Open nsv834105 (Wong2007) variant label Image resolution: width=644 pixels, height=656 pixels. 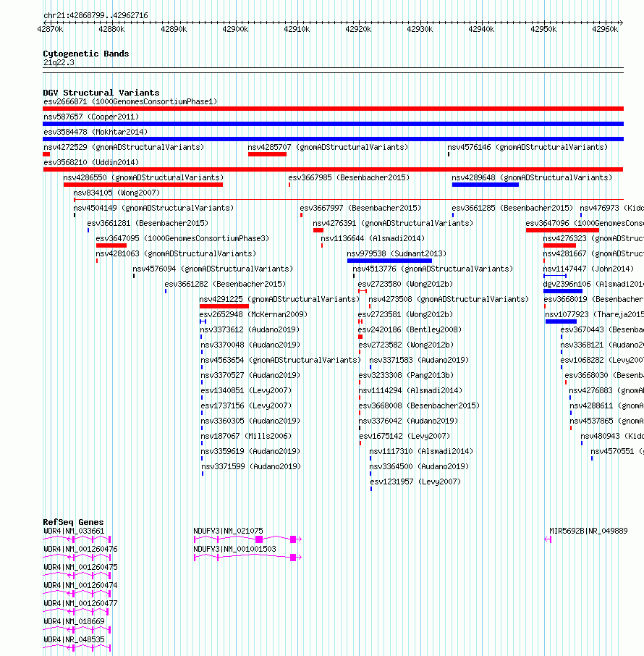pyautogui.click(x=116, y=193)
